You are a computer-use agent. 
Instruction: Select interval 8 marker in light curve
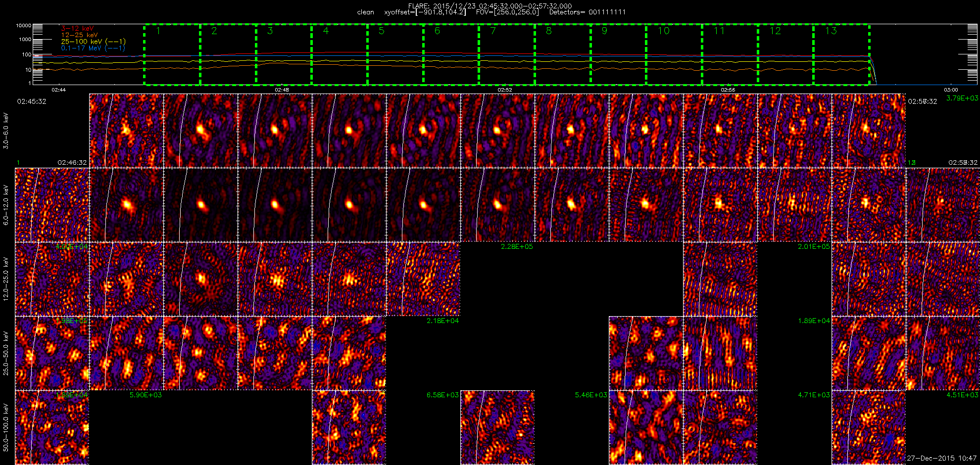[548, 31]
